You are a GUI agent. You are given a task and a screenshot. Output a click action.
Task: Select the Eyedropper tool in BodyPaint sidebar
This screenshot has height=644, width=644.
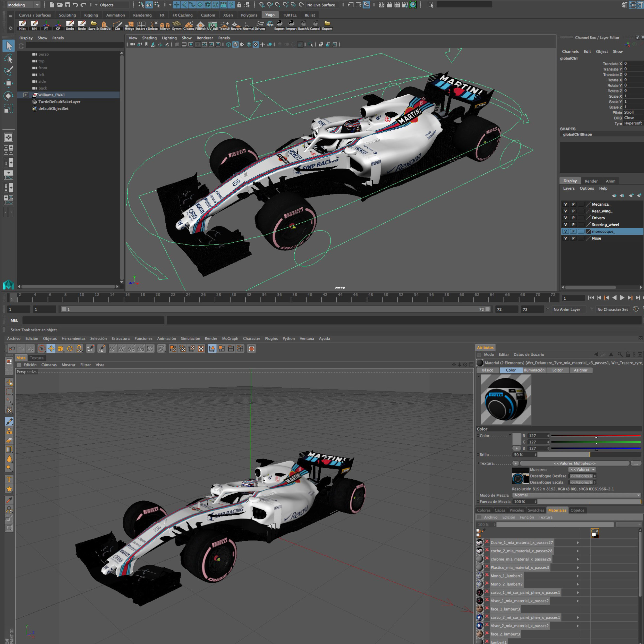click(x=9, y=500)
